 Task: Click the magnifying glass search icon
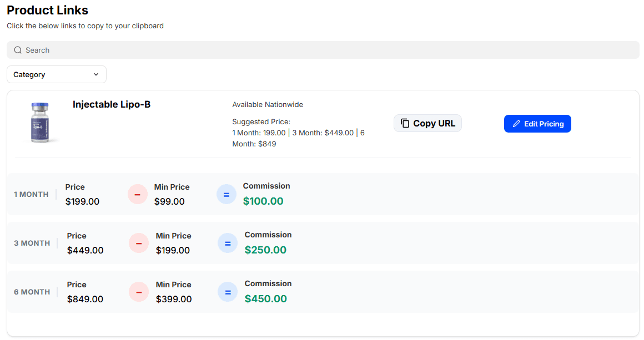pyautogui.click(x=18, y=50)
